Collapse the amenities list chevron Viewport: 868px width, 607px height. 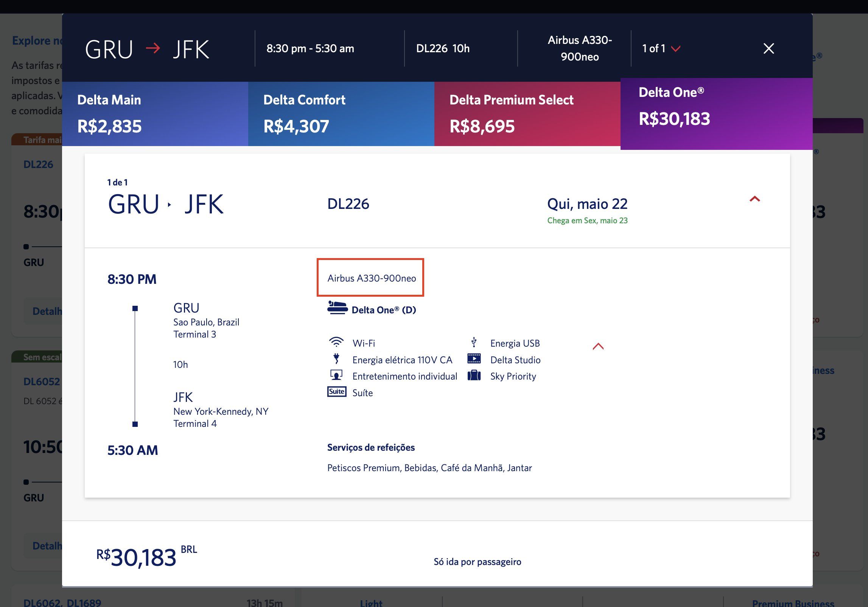598,346
